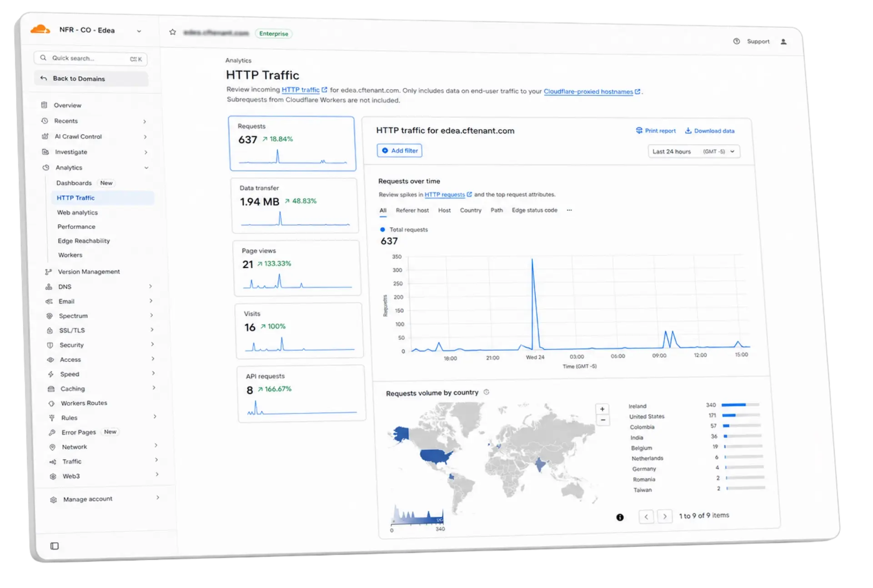Screen dimensions: 873x588
Task: Click the Web3 icon
Action: [x=53, y=476]
